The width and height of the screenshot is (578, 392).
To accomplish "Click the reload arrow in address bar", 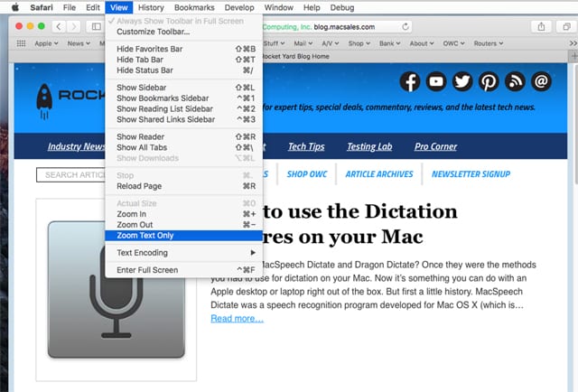I will click(x=406, y=27).
